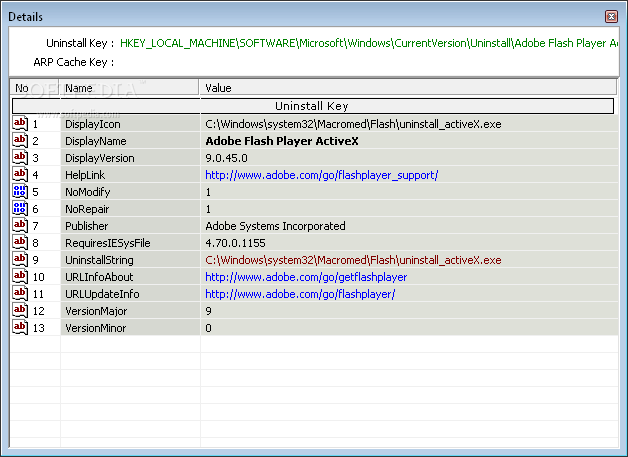Click the Adobe Systems Incorporated value

275,226
